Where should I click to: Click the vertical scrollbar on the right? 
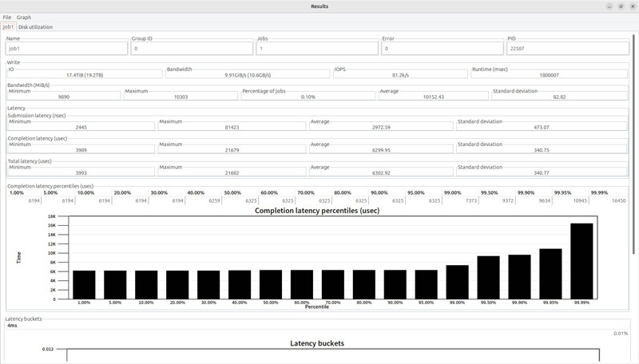635,160
